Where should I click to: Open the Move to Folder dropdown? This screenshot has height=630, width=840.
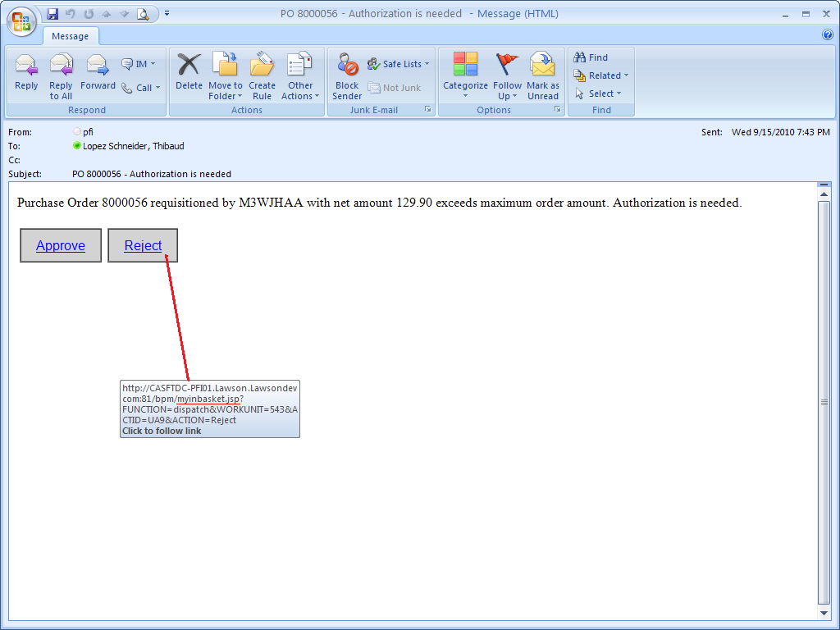tap(225, 79)
